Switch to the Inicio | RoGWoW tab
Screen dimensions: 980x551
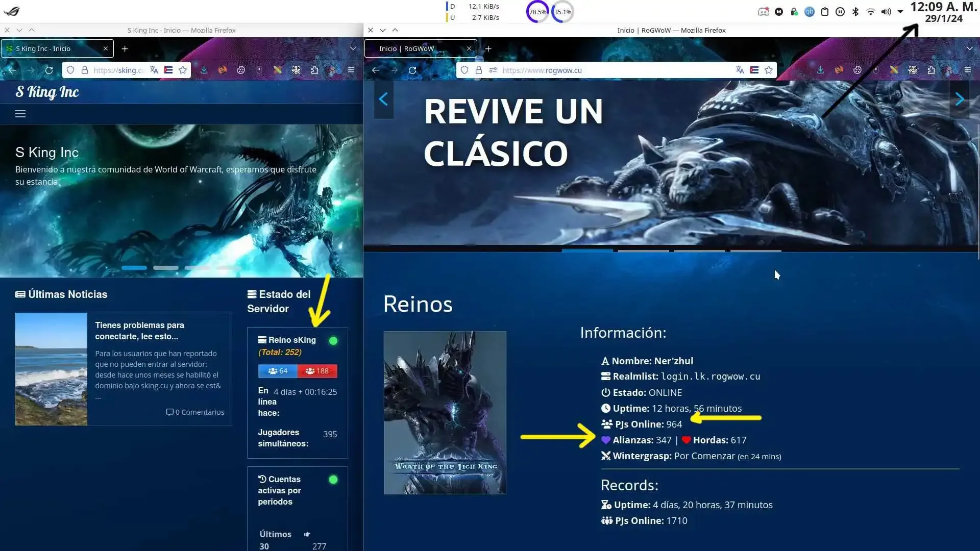[421, 48]
